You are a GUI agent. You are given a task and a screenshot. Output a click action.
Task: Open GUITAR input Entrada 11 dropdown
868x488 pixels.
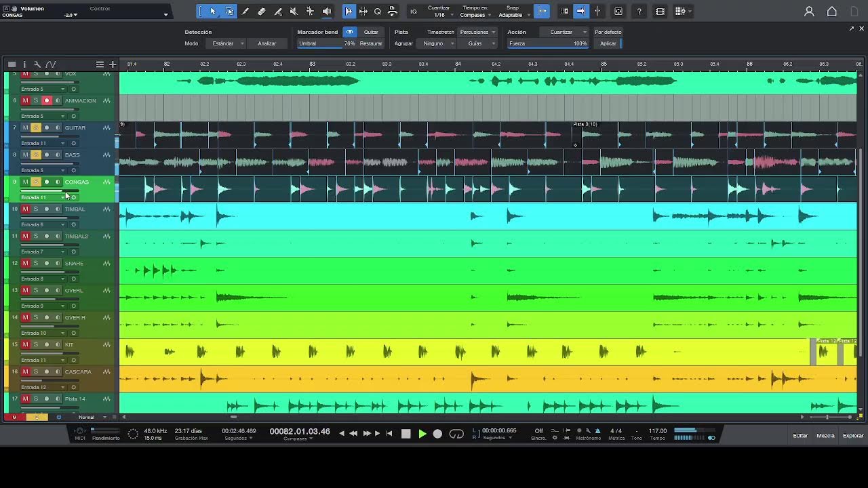tap(43, 143)
